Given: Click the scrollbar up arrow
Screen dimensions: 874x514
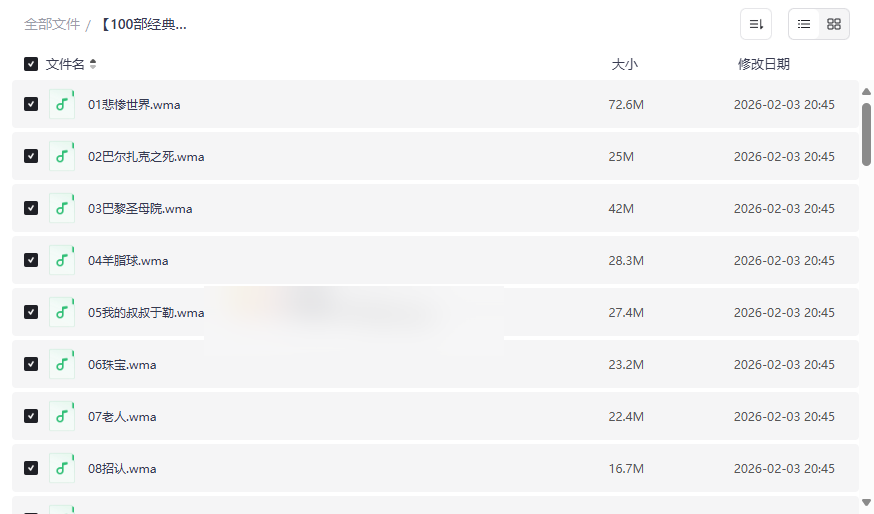Looking at the screenshot, I should [866, 91].
